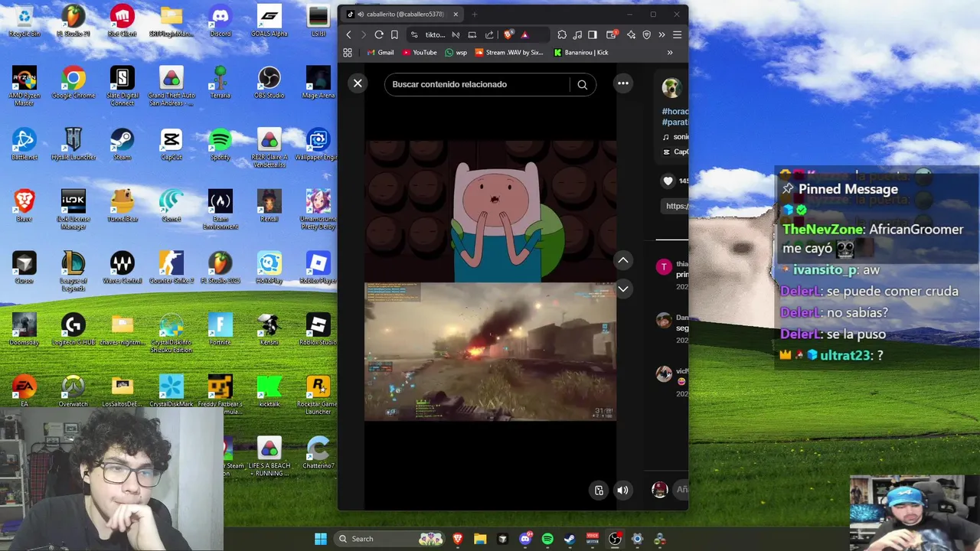Open Brave Shields lion icon
980x551 pixels.
(508, 34)
